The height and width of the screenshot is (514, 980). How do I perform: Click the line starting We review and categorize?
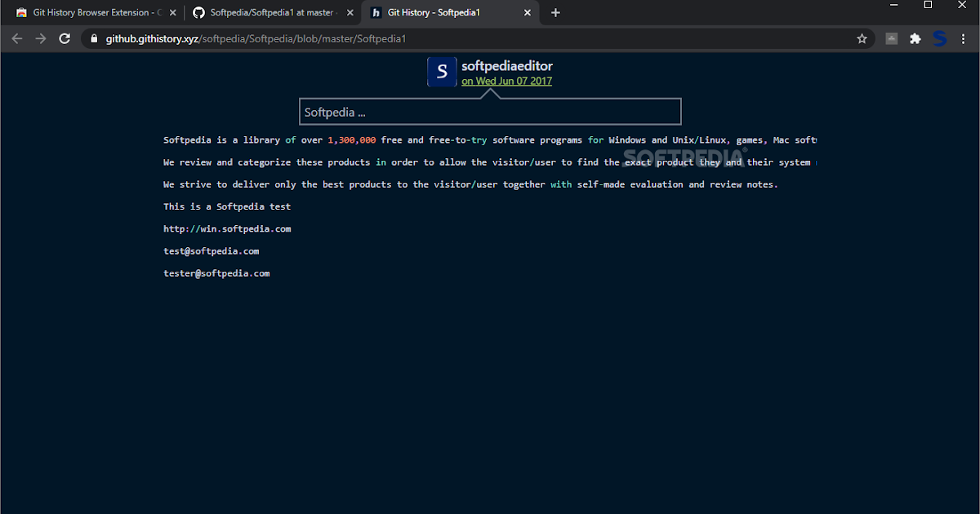pyautogui.click(x=490, y=162)
